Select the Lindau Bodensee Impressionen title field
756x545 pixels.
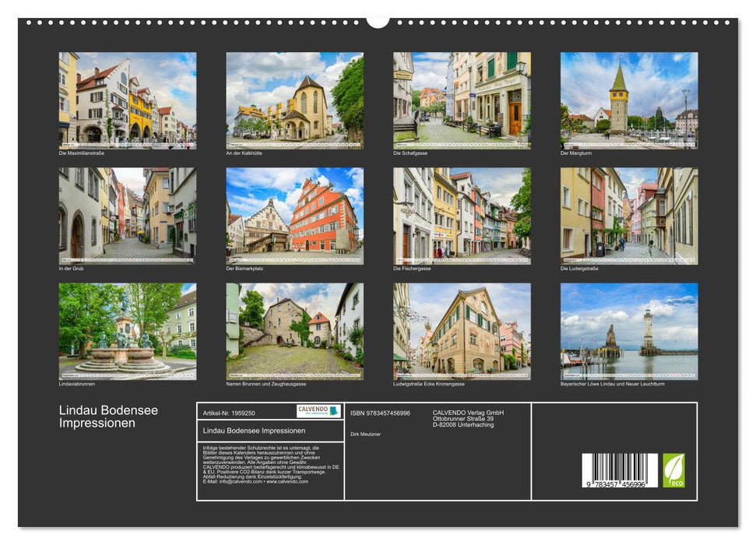coord(253,431)
